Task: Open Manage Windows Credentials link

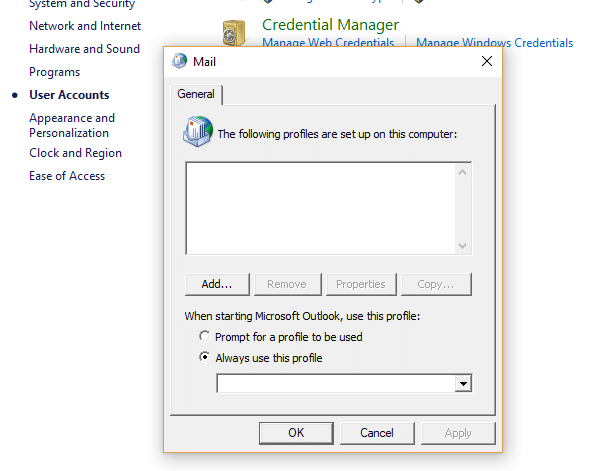Action: (494, 43)
